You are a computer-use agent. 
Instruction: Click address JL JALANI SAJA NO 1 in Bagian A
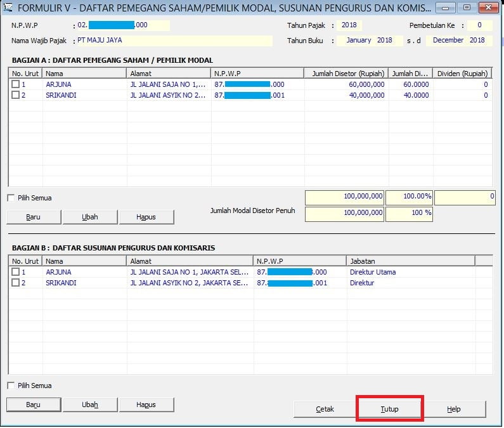[168, 84]
